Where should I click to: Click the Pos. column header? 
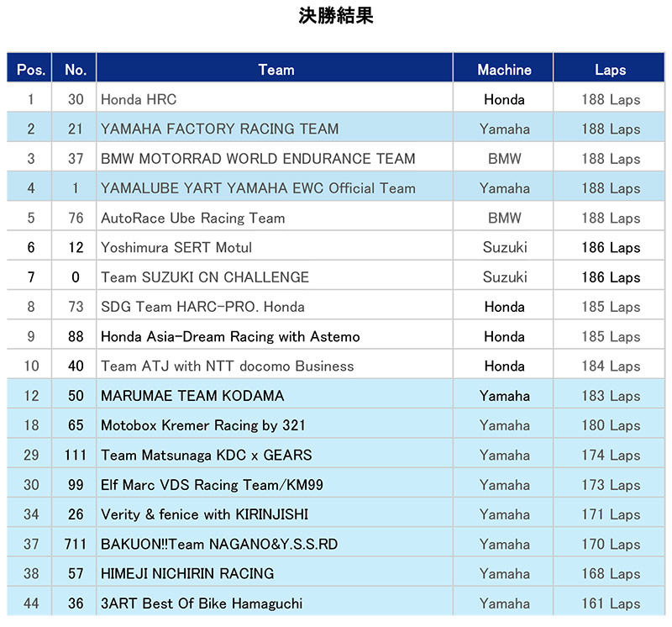tap(29, 68)
